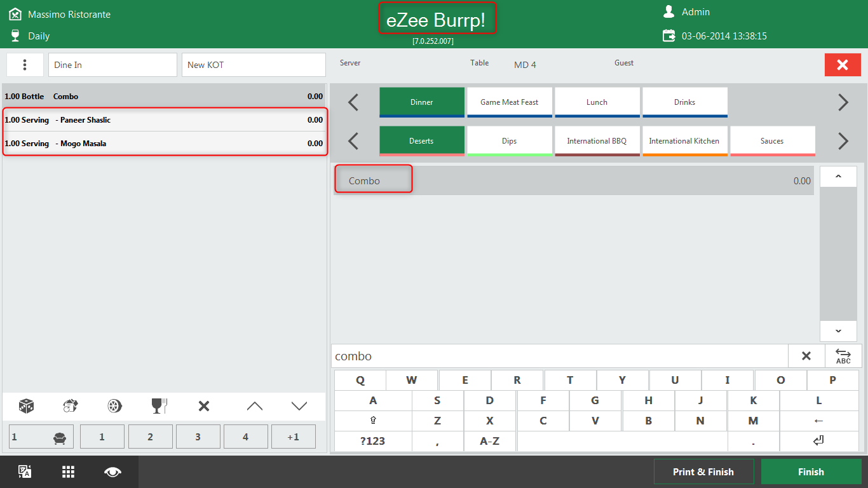
Task: Open the Dine In order type field
Action: coord(112,65)
